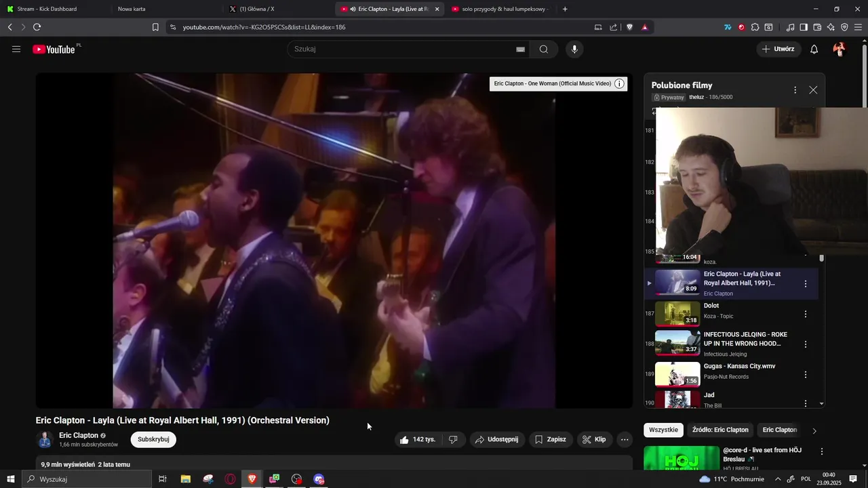Image resolution: width=868 pixels, height=488 pixels.
Task: Select the Wszystkie filter chip
Action: point(663,430)
